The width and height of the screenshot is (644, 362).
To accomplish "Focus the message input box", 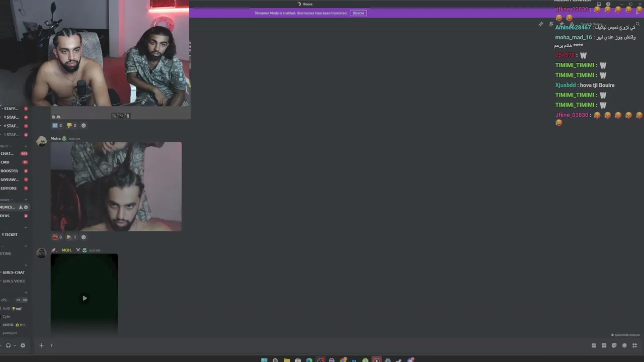I will point(317,345).
